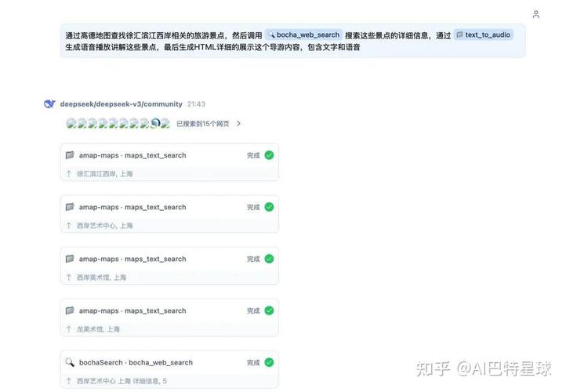The image size is (566, 392).
Task: Open the text_to_audio tool tag in the prompt
Action: [x=484, y=34]
